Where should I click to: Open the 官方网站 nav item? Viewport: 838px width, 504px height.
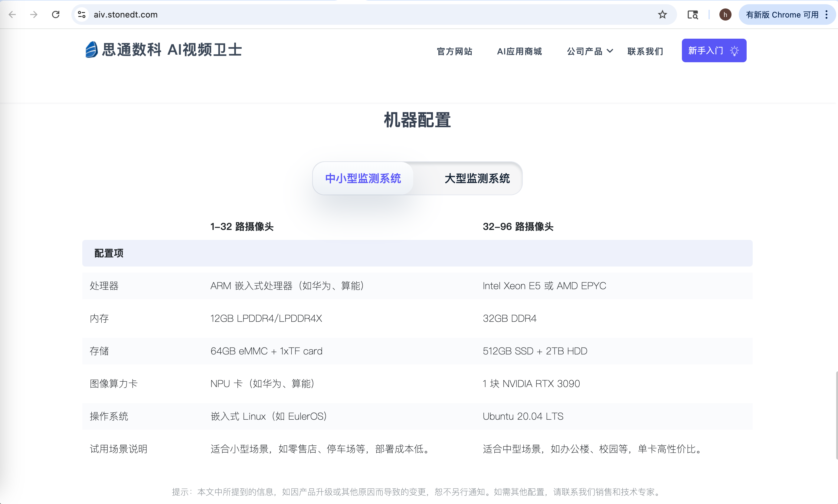[x=454, y=51]
